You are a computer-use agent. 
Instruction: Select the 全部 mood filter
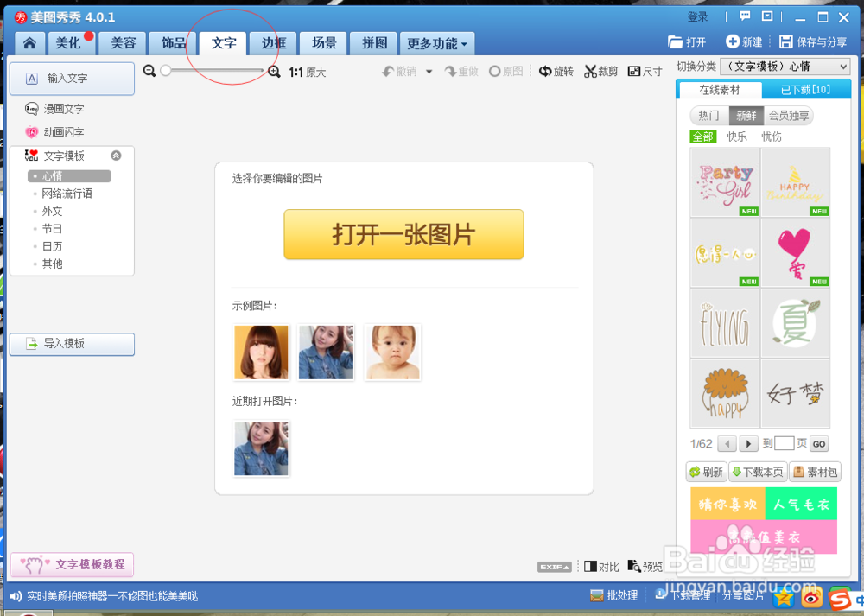tap(703, 137)
